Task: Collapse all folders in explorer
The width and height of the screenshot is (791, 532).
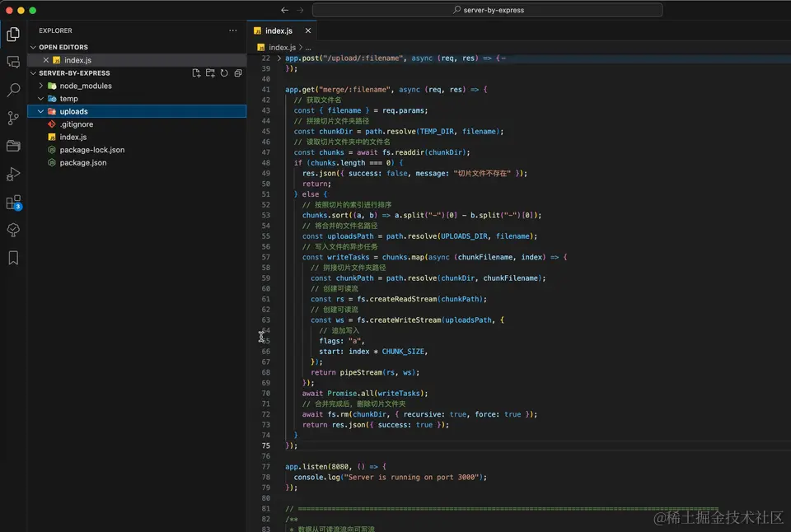Action: pos(238,73)
